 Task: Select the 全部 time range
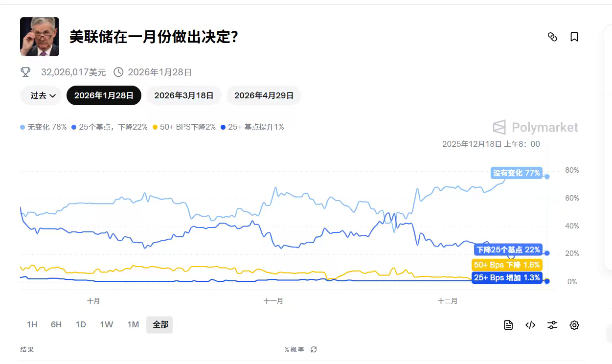[160, 324]
